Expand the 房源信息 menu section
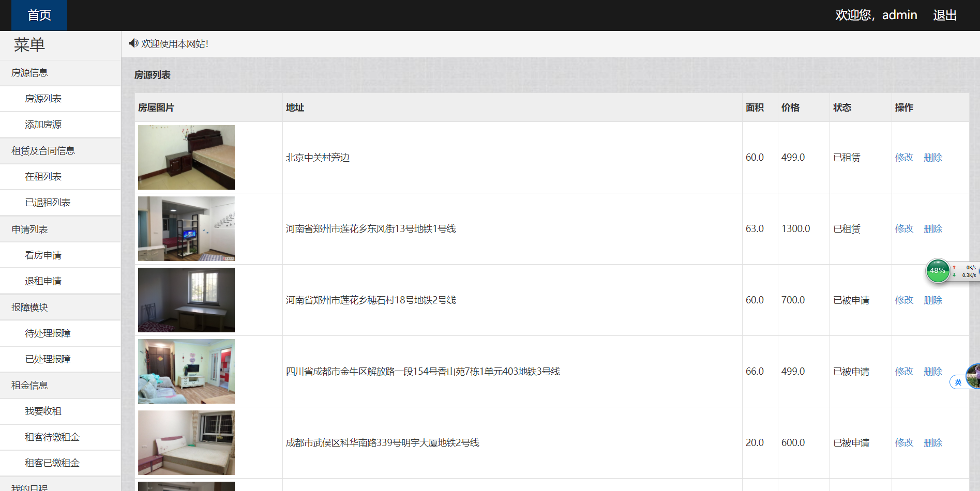 [61, 73]
